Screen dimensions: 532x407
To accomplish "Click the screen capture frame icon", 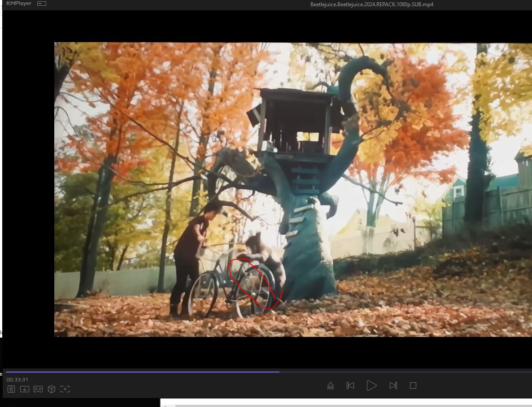I will [x=65, y=389].
